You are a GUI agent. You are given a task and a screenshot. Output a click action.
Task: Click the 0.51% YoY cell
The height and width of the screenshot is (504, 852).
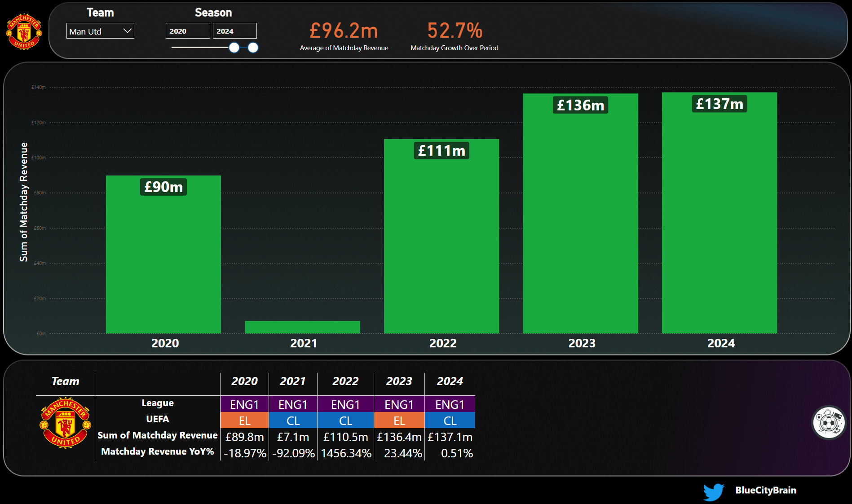[x=457, y=453]
